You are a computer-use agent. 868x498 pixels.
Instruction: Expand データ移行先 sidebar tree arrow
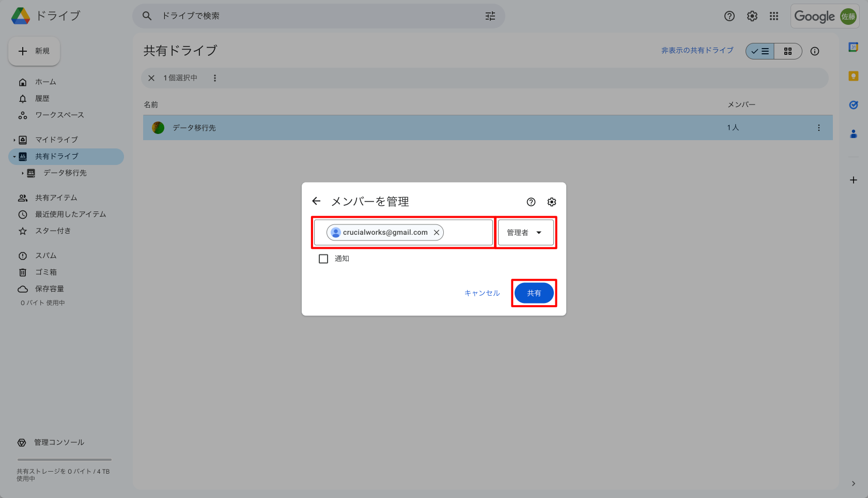coord(23,173)
